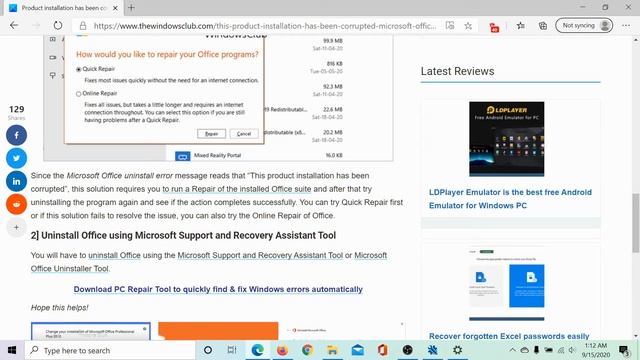Open Google Chrome from taskbar
640x360 pixels.
(x=307, y=350)
